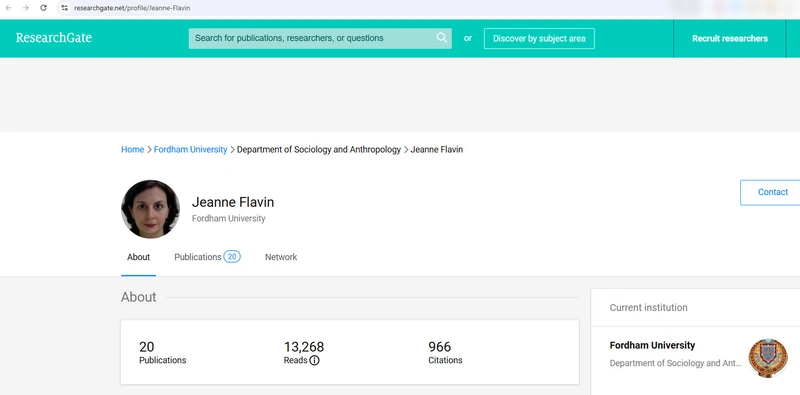This screenshot has height=395, width=800.
Task: Click the 20 Publications stat
Action: click(162, 353)
